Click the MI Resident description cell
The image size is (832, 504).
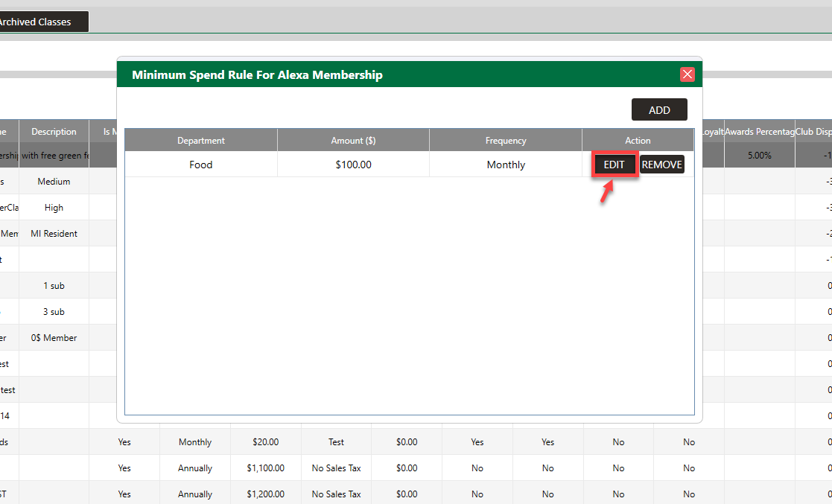[x=54, y=234]
